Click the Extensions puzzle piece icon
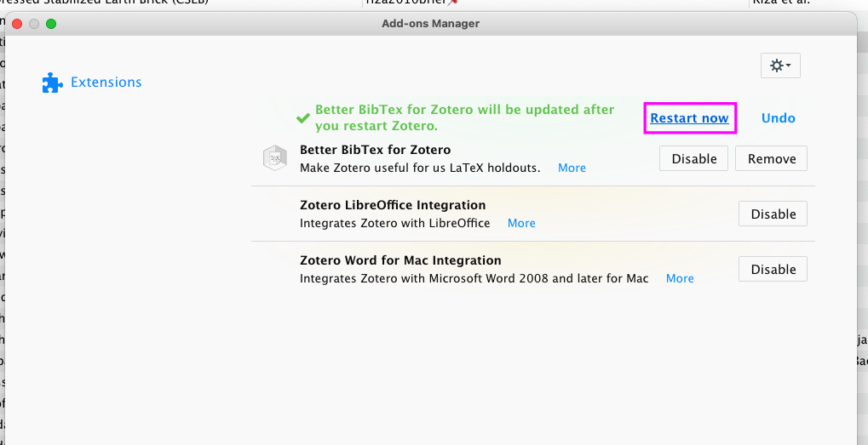The width and height of the screenshot is (868, 445). [x=52, y=83]
